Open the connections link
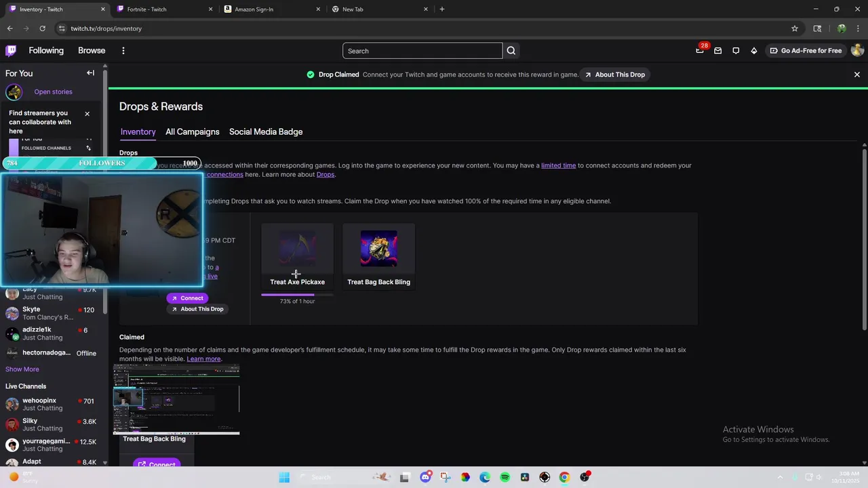 (x=224, y=175)
